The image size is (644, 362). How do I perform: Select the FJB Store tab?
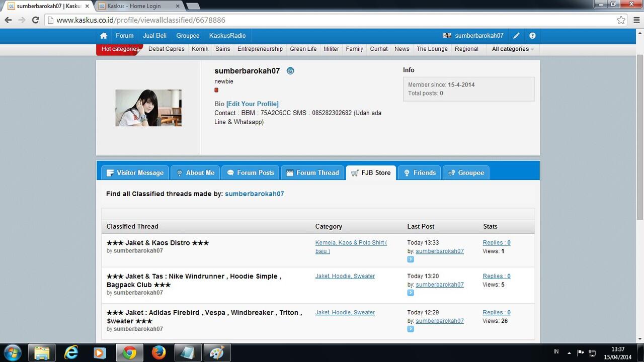tap(371, 172)
